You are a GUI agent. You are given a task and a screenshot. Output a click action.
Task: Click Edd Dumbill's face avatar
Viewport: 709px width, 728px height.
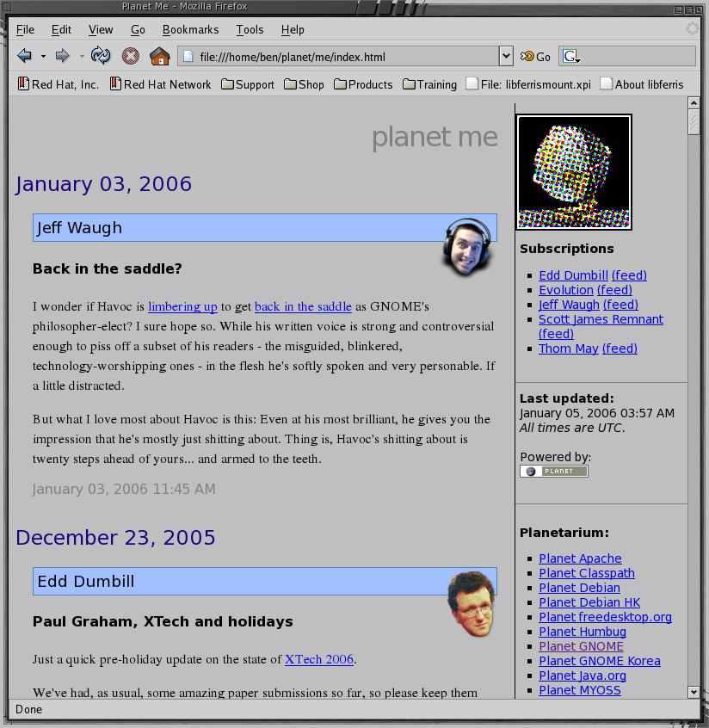click(472, 603)
